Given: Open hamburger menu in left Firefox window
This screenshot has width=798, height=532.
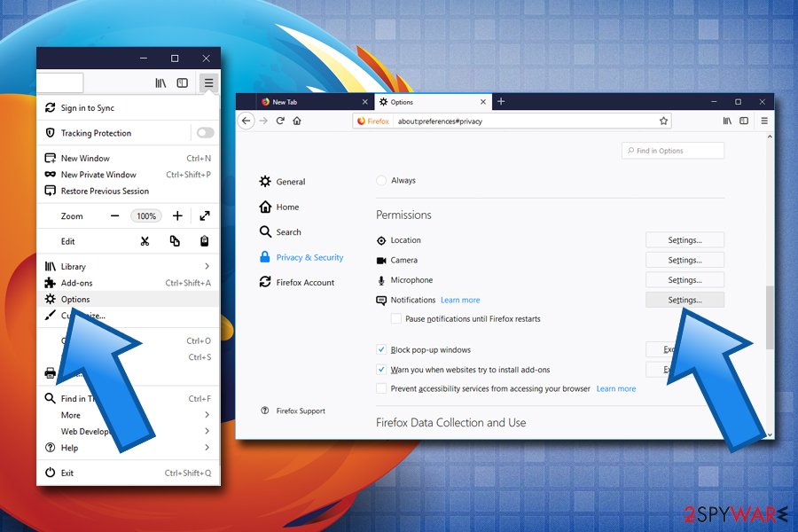Looking at the screenshot, I should 208,82.
